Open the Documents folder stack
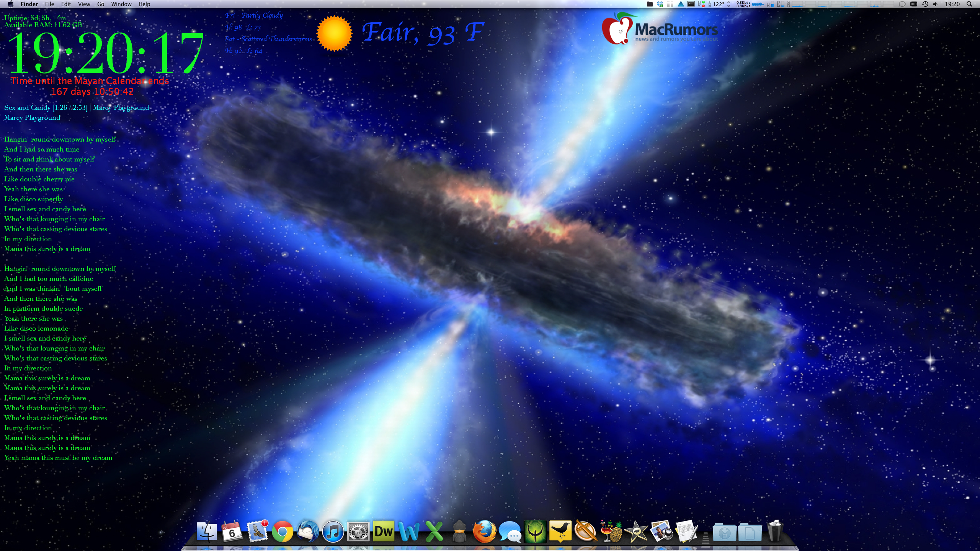The image size is (980, 551). [750, 531]
